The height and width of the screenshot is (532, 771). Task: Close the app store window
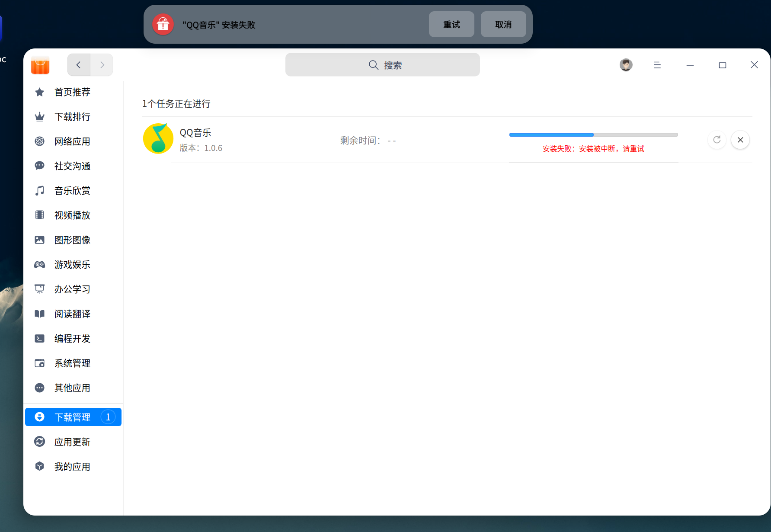click(x=754, y=65)
